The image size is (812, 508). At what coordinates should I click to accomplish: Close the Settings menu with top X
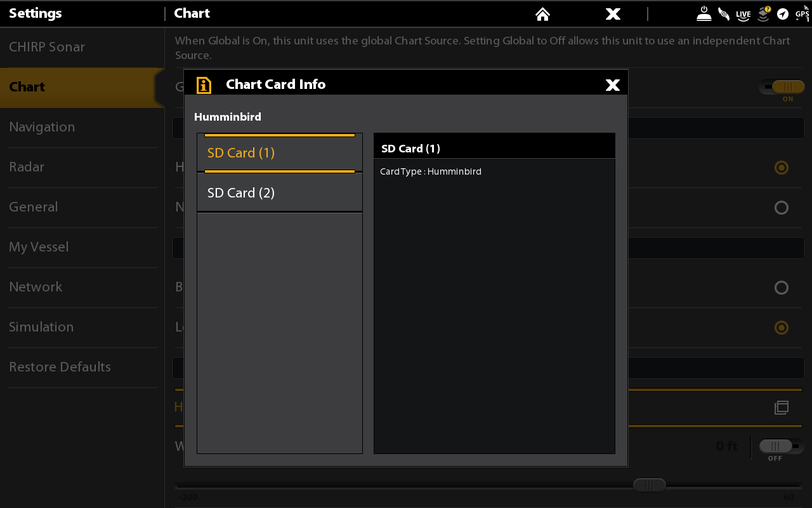click(x=613, y=14)
